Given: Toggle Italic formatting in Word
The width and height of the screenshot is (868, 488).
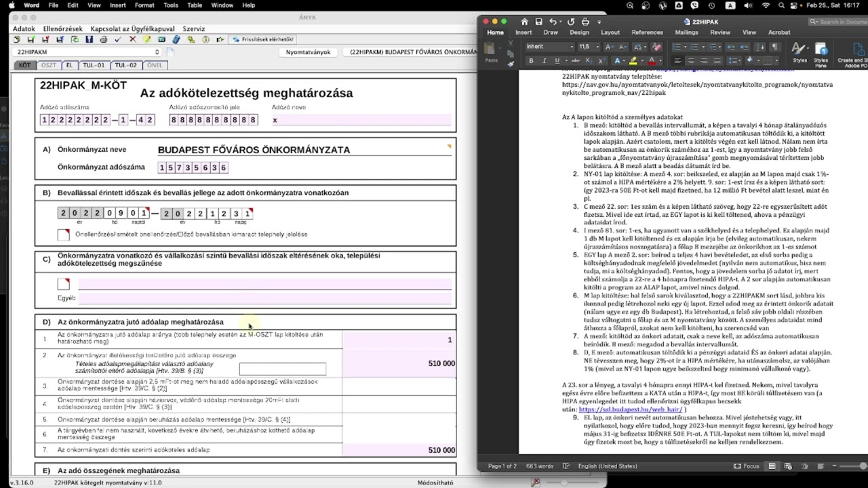Looking at the screenshot, I should tap(545, 60).
